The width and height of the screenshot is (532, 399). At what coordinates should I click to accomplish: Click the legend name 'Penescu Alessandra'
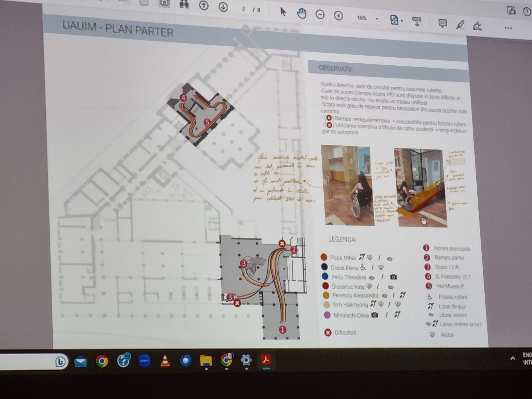(355, 295)
